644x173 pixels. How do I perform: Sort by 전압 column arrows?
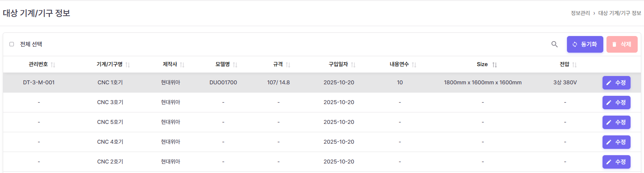tap(574, 65)
